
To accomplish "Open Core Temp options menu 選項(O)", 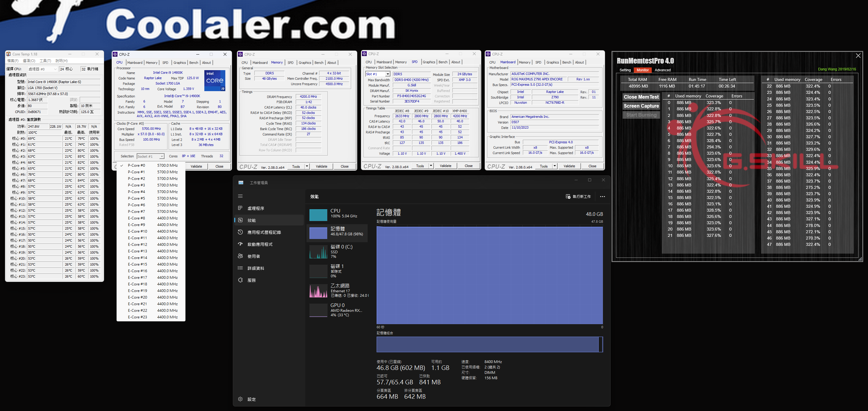I will (29, 61).
